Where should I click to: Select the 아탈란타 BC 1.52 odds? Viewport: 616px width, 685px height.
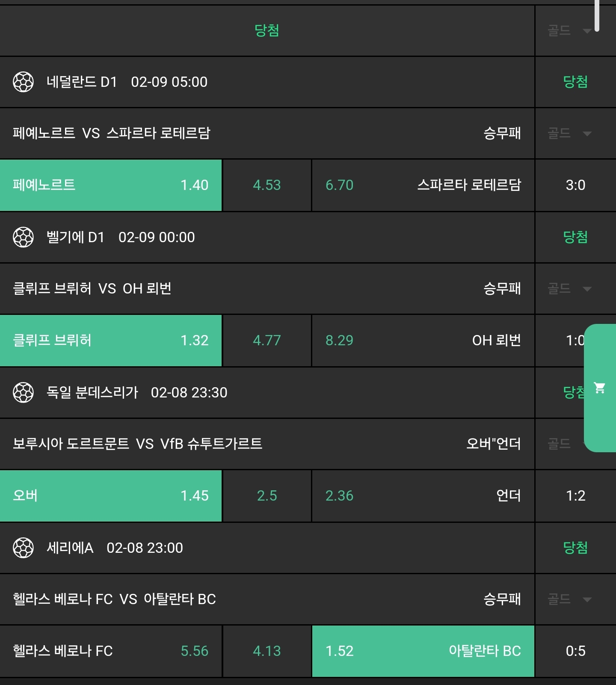pyautogui.click(x=423, y=651)
